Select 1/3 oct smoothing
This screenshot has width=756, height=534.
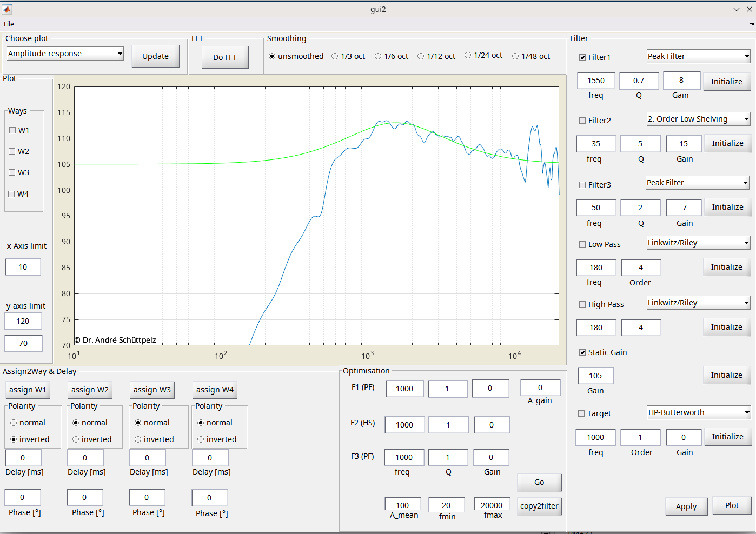tap(348, 56)
